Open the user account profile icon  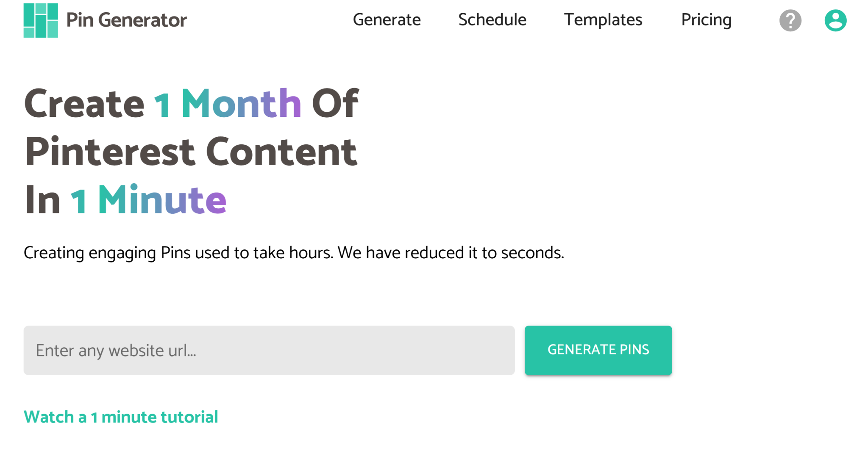click(x=835, y=20)
